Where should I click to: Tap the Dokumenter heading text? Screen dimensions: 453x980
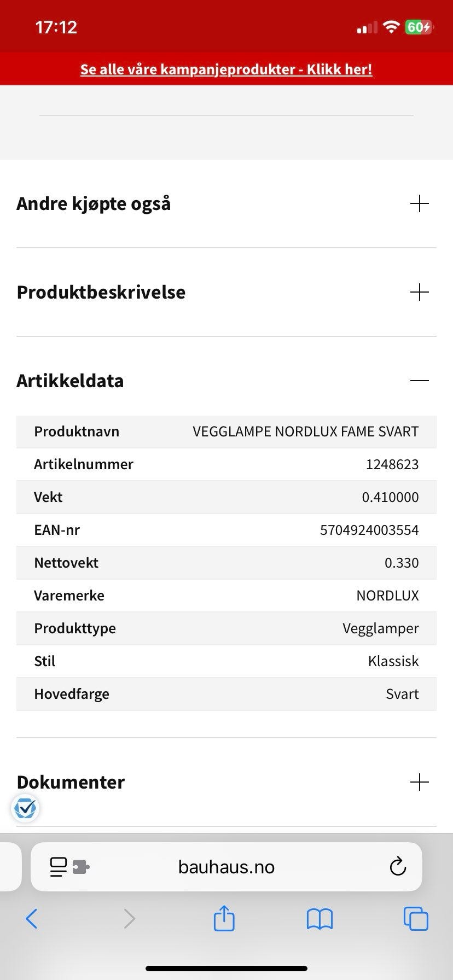[71, 782]
